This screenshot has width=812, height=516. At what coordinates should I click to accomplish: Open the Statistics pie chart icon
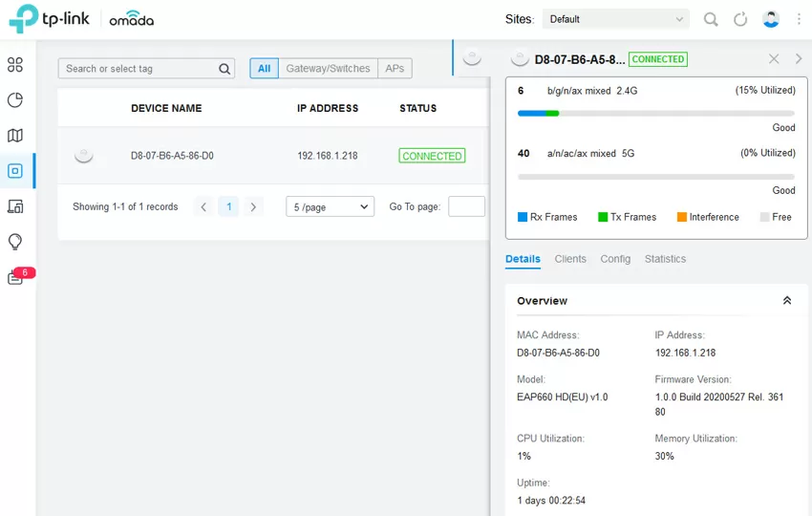15,100
